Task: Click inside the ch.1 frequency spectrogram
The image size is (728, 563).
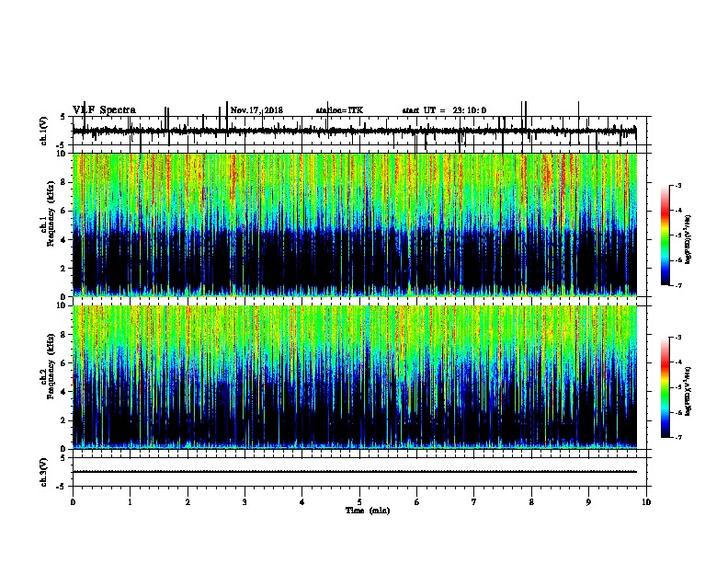Action: coord(354,224)
